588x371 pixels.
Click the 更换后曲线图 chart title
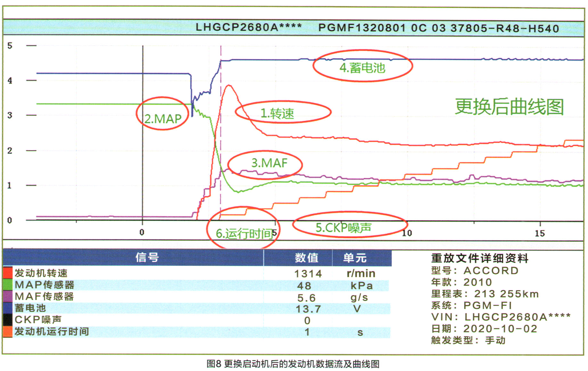(509, 107)
